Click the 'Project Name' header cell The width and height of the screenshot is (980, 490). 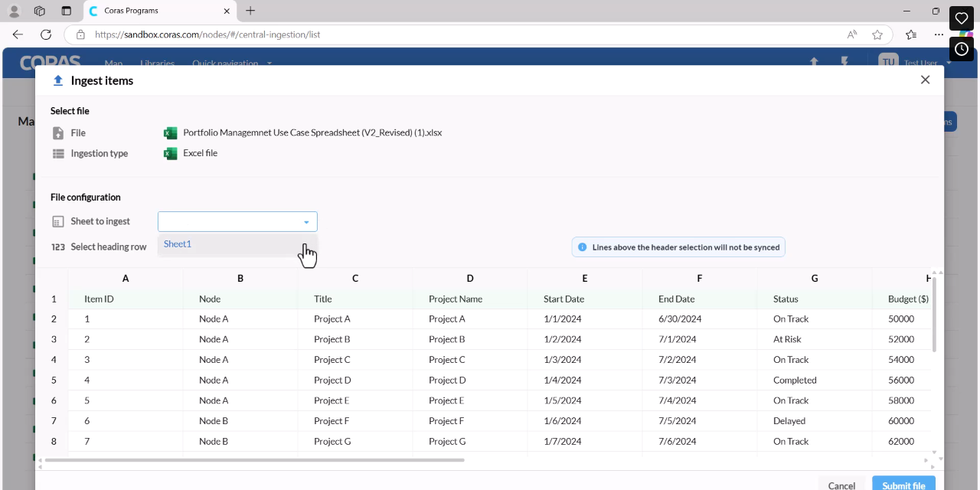click(470, 299)
